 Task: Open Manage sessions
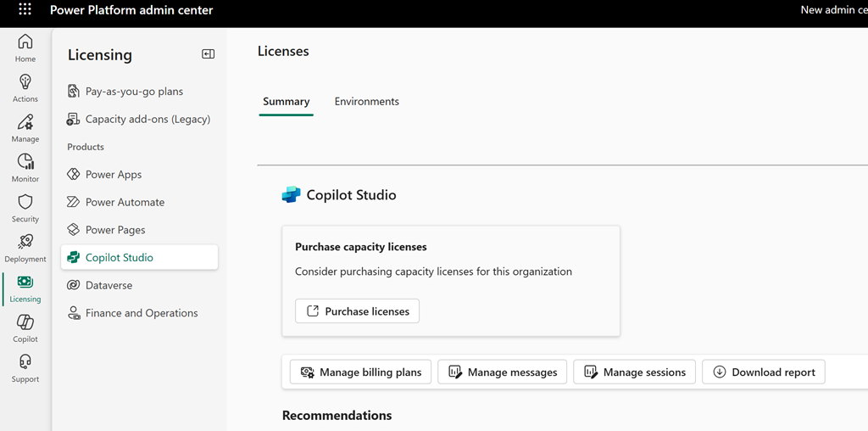coord(635,372)
